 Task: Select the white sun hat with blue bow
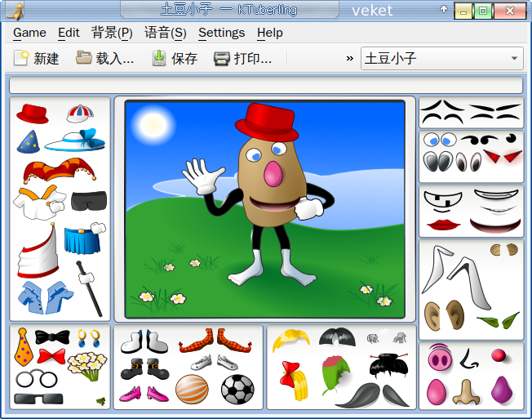tap(75, 140)
